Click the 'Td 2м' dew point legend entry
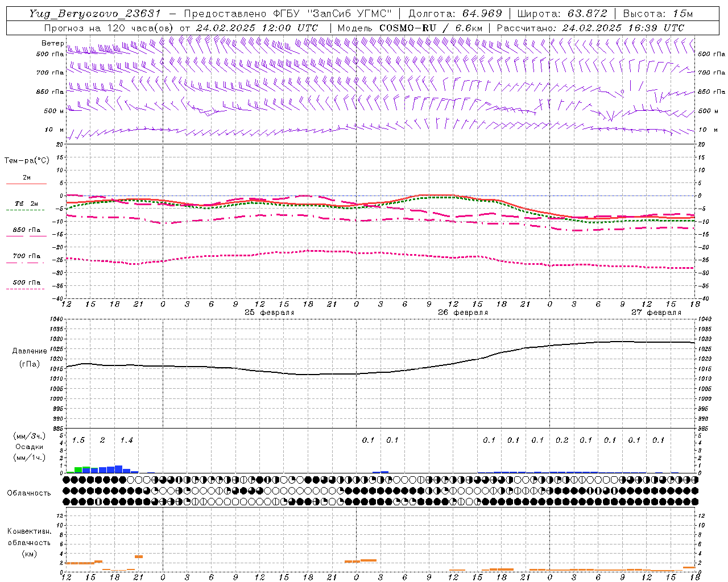The width and height of the screenshot is (728, 582). tap(27, 203)
